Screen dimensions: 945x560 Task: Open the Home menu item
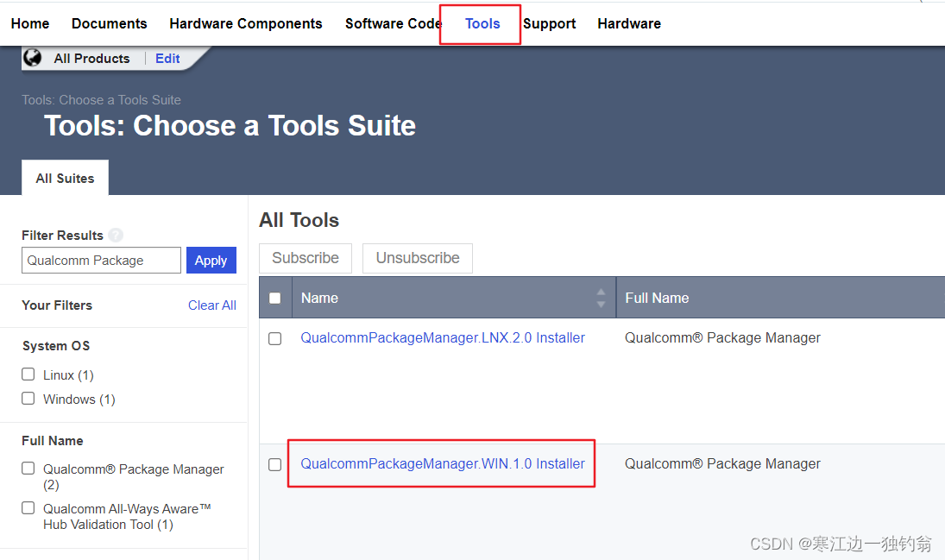coord(30,23)
